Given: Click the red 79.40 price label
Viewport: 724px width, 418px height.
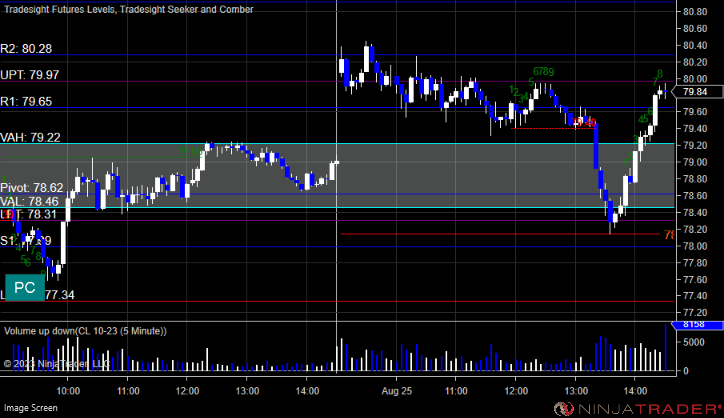Looking at the screenshot, I should pyautogui.click(x=584, y=122).
